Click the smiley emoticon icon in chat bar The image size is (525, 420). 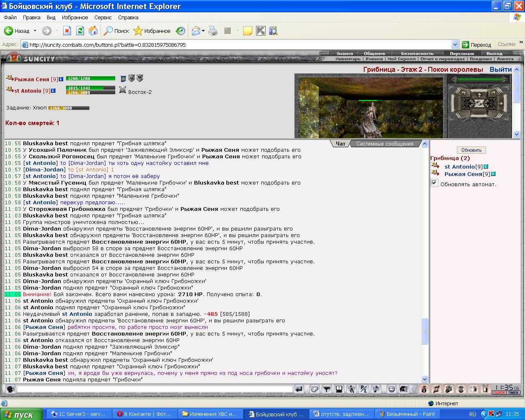[x=392, y=389]
